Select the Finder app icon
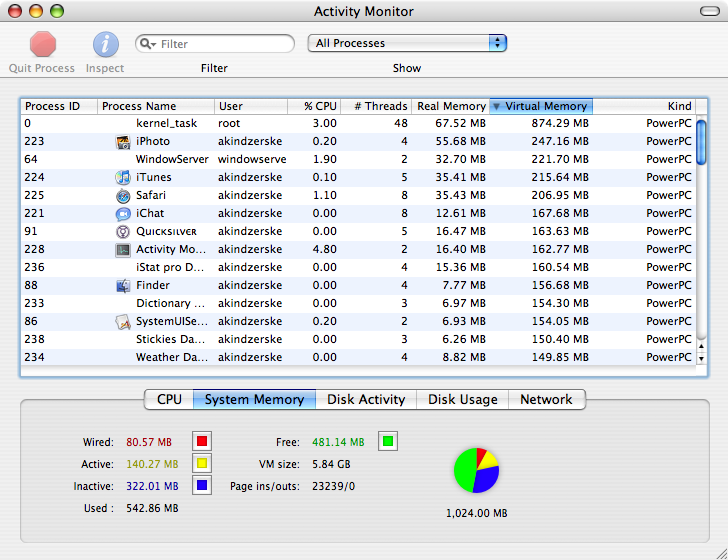Screen dimensions: 728x560 (x=123, y=286)
